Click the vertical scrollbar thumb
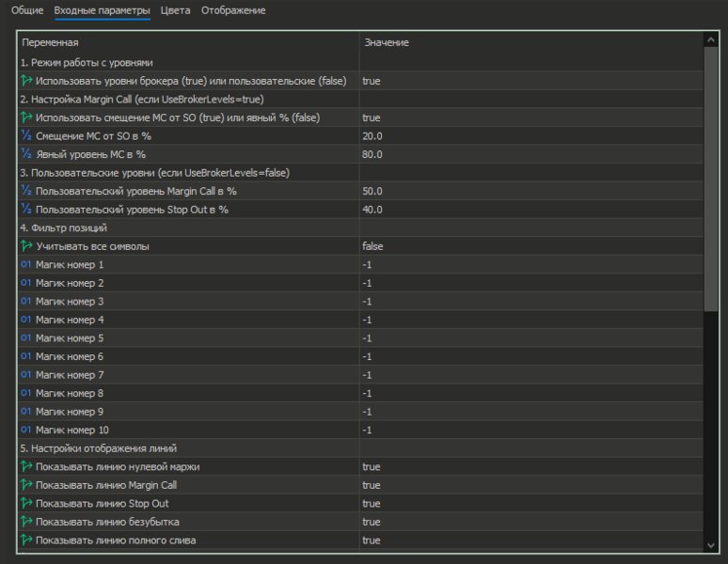The height and width of the screenshot is (564, 728). point(711,179)
